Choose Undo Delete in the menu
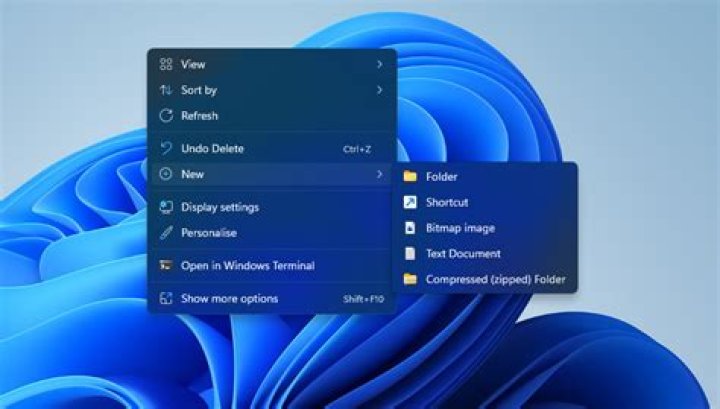The image size is (720, 409). pyautogui.click(x=272, y=148)
